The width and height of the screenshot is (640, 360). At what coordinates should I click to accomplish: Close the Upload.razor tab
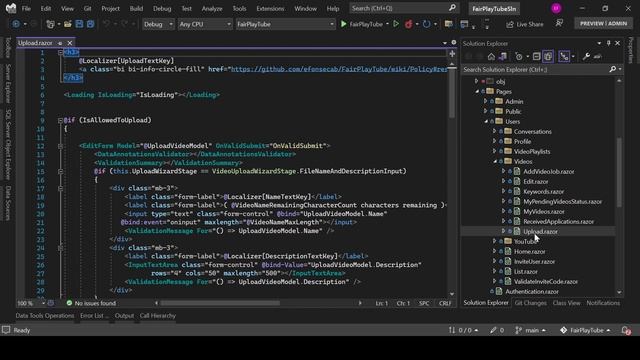(x=70, y=43)
